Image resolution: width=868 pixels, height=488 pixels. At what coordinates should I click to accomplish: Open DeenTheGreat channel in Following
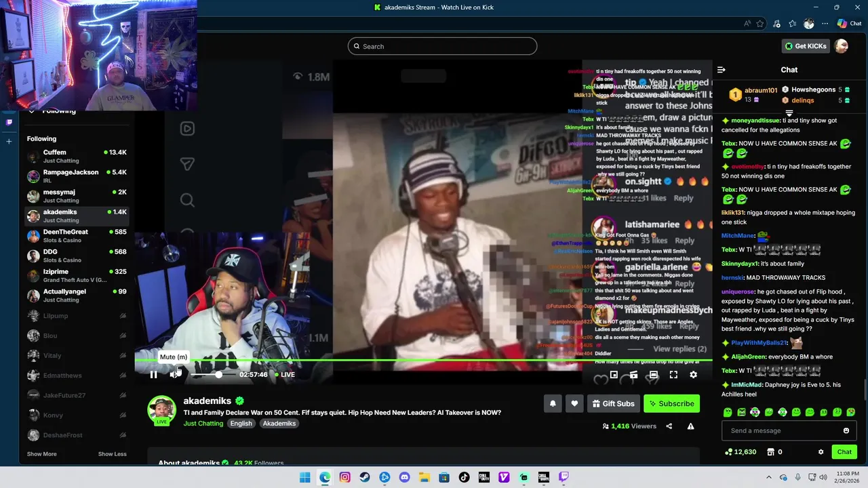pos(77,236)
